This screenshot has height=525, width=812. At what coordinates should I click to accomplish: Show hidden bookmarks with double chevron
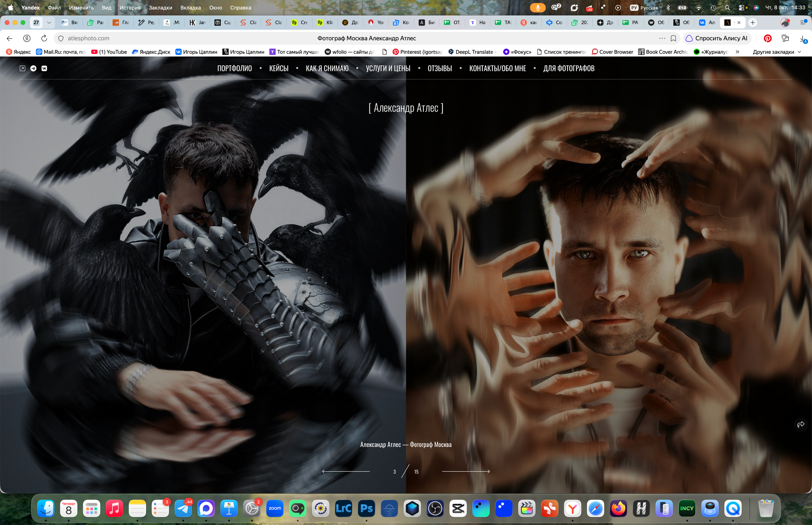(737, 52)
